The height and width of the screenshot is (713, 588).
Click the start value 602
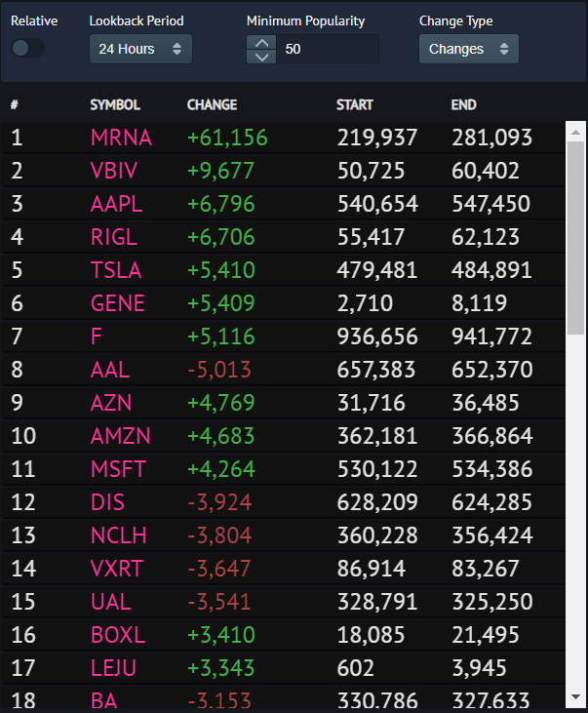coord(356,669)
